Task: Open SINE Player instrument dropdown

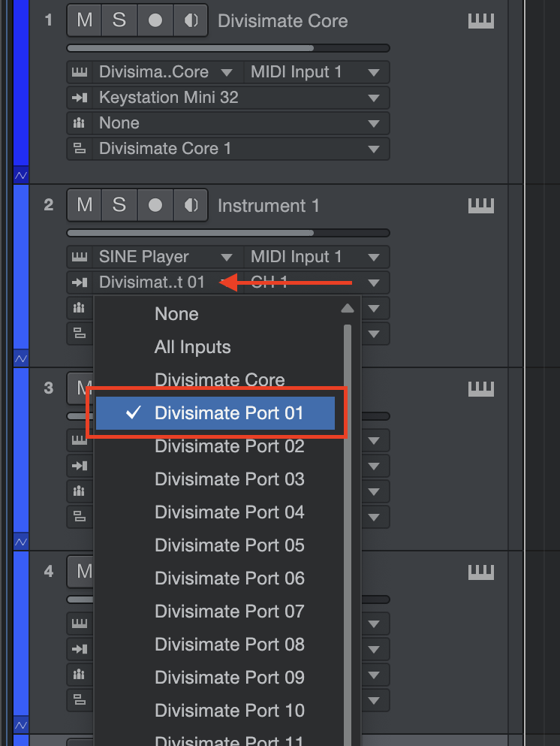Action: pos(168,258)
